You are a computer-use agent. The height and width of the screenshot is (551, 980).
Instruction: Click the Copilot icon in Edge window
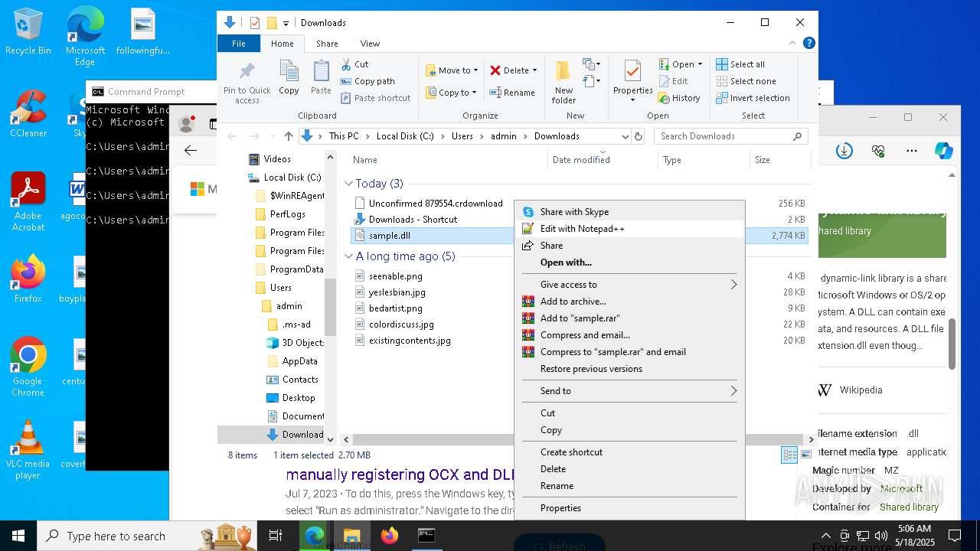coord(943,151)
